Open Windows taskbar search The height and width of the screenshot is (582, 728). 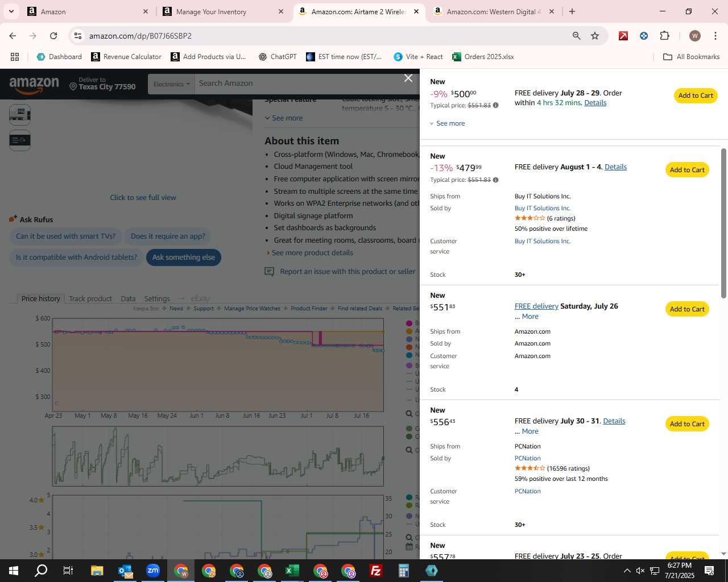click(41, 571)
